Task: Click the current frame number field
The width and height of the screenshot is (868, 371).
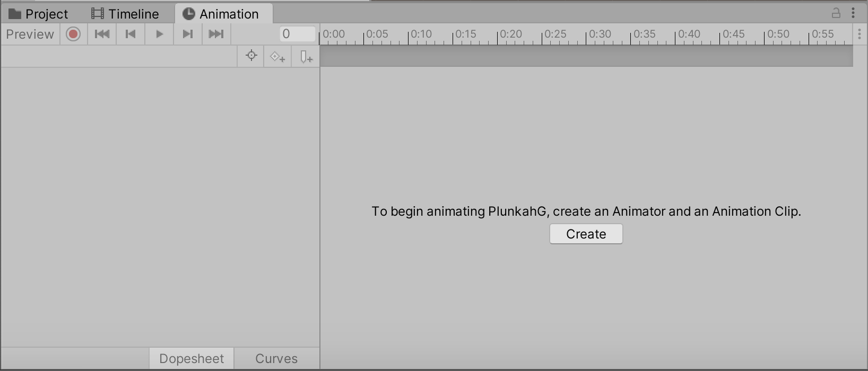Action: 297,34
